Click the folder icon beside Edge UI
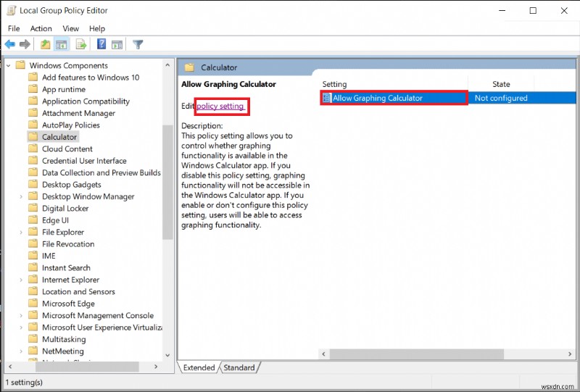 click(33, 220)
